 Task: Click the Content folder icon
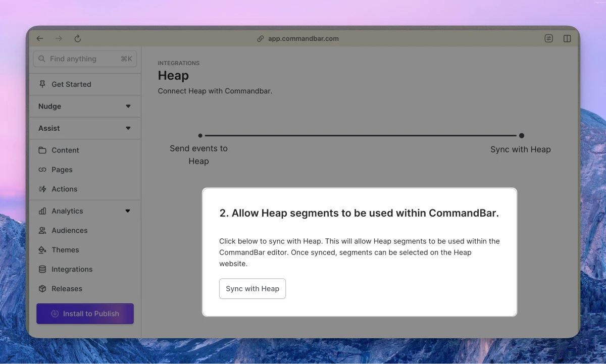[42, 150]
